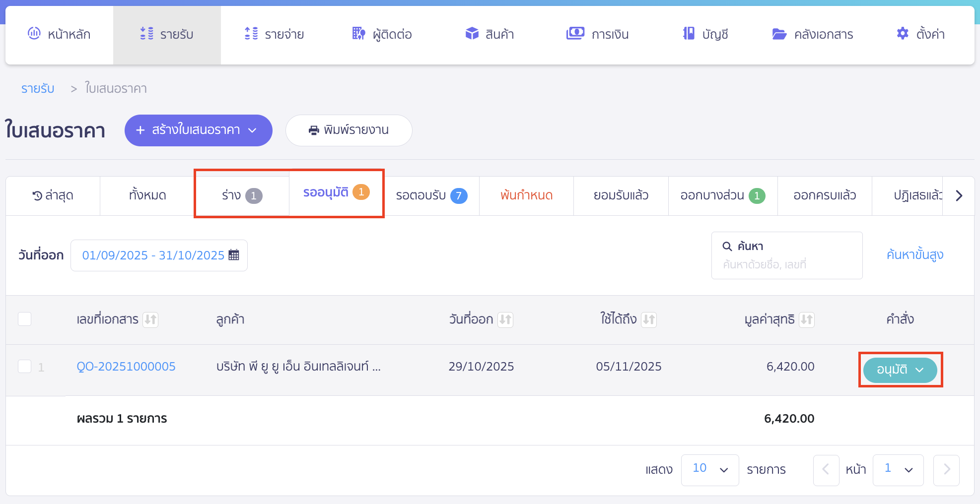Viewport: 980px width, 504px height.
Task: Check the box for row QO-20251000005
Action: point(25,367)
